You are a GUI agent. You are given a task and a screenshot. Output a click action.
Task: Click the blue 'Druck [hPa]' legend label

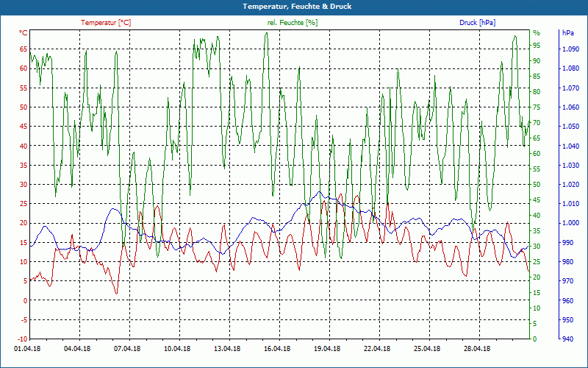(x=477, y=23)
